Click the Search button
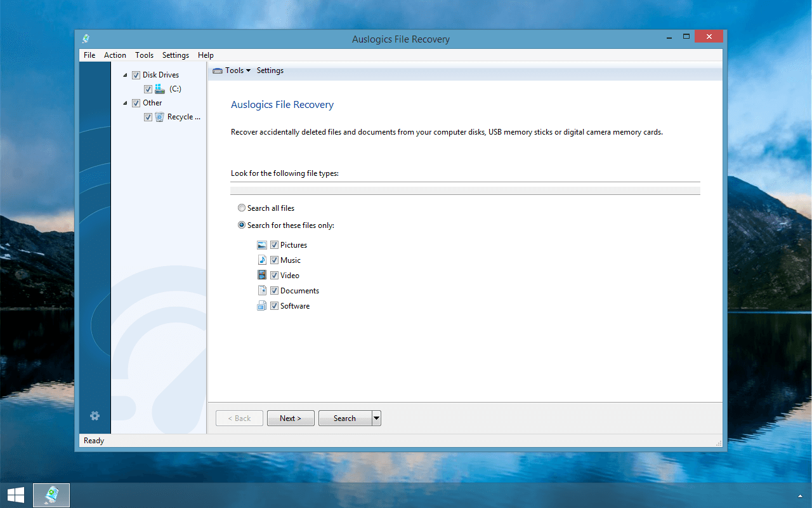This screenshot has width=812, height=508. click(x=344, y=418)
